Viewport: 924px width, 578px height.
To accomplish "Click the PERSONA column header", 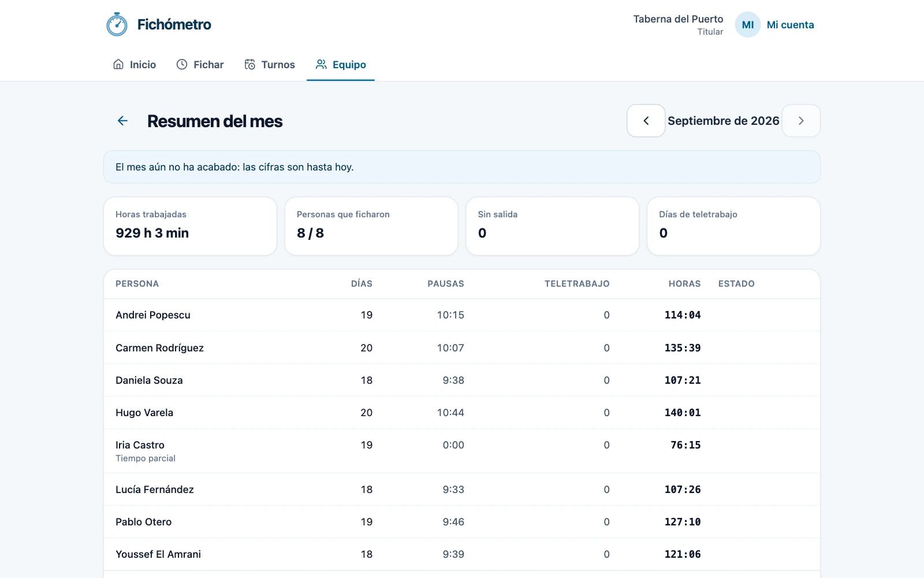I will point(137,284).
